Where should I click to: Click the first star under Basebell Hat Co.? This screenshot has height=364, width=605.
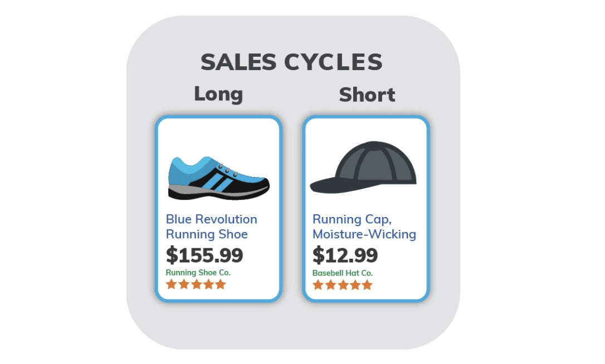pos(318,286)
